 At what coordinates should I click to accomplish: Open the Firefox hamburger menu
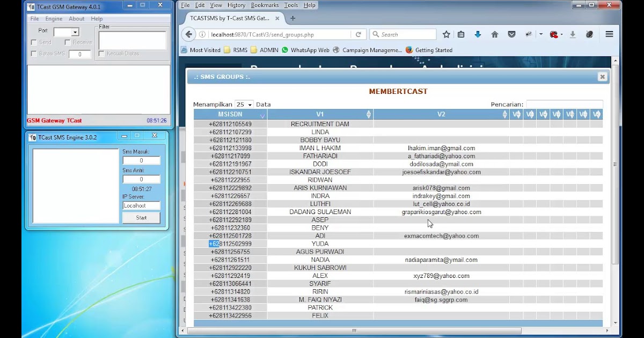point(609,34)
